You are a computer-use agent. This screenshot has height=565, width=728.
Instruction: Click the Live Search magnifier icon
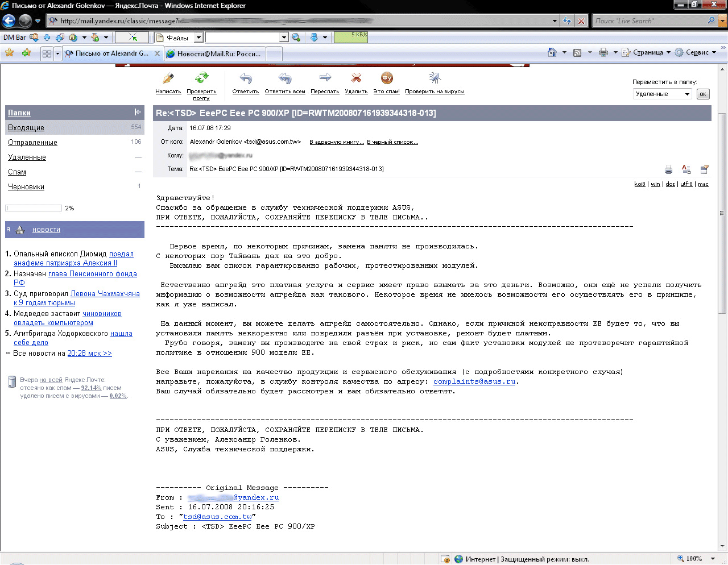click(711, 20)
